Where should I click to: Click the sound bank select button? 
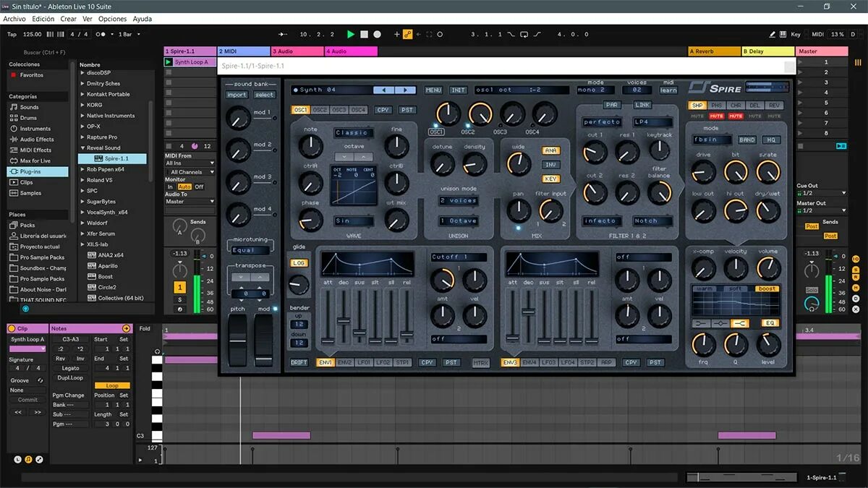pos(264,95)
